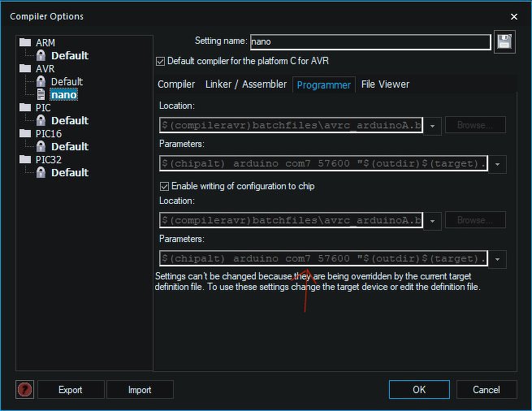Toggle Enable writing of configuration to chip
Screen dimensions: 532x411
click(163, 186)
